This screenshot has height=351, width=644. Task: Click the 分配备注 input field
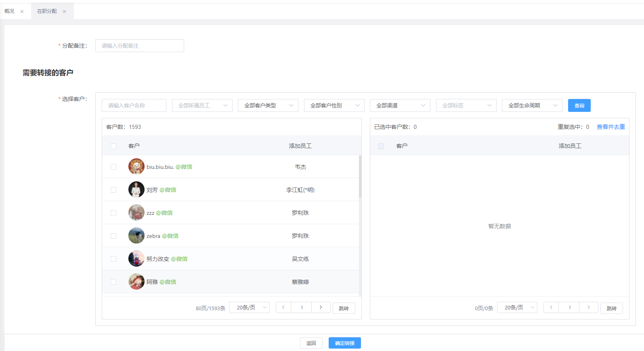tap(139, 46)
